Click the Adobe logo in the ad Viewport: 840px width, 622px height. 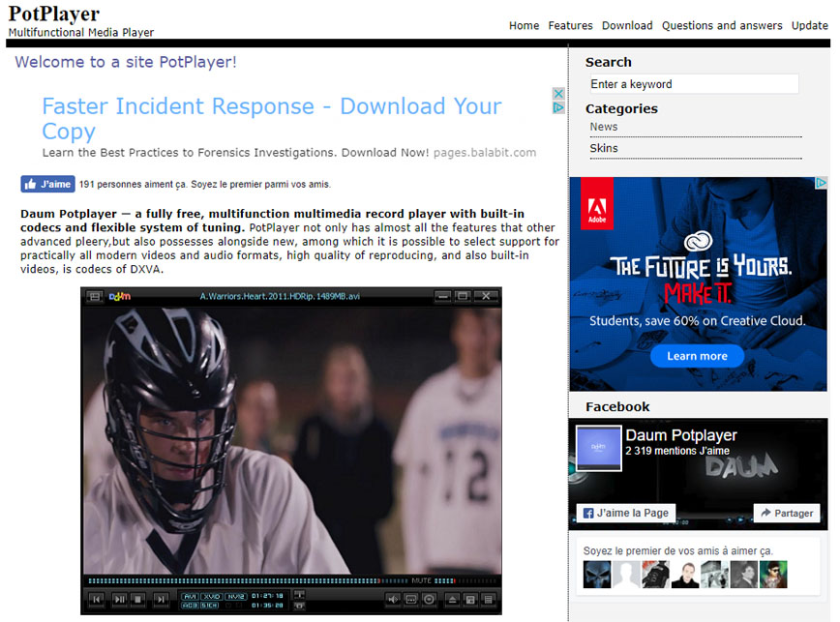coord(596,204)
